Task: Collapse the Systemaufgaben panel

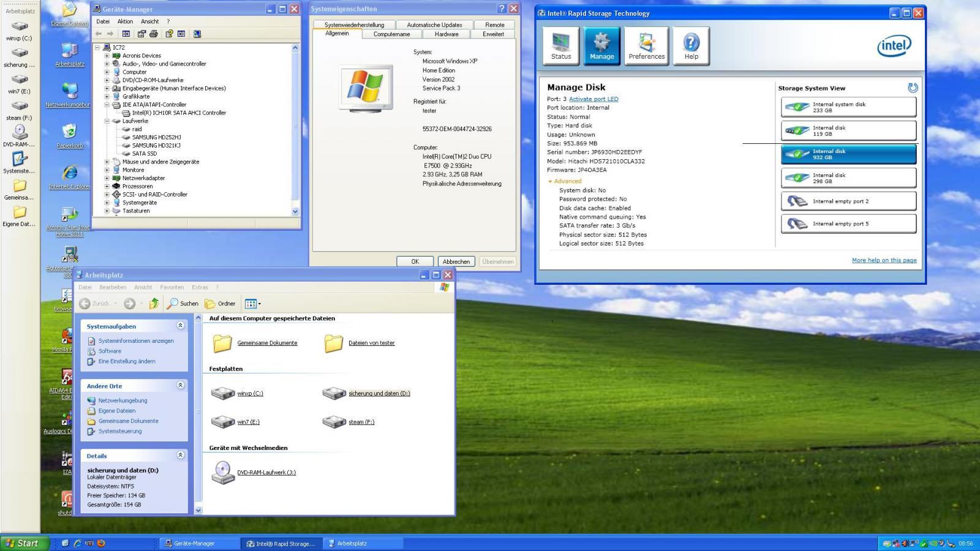Action: 180,326
